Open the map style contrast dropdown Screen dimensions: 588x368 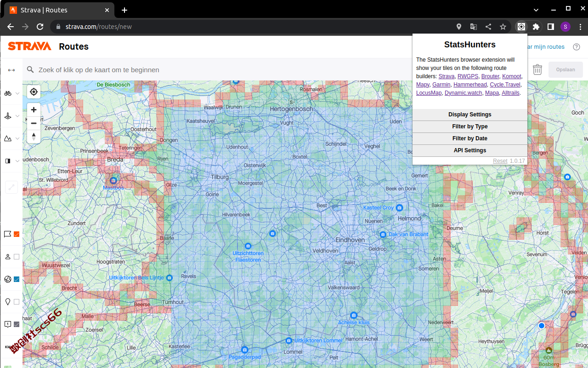[11, 161]
